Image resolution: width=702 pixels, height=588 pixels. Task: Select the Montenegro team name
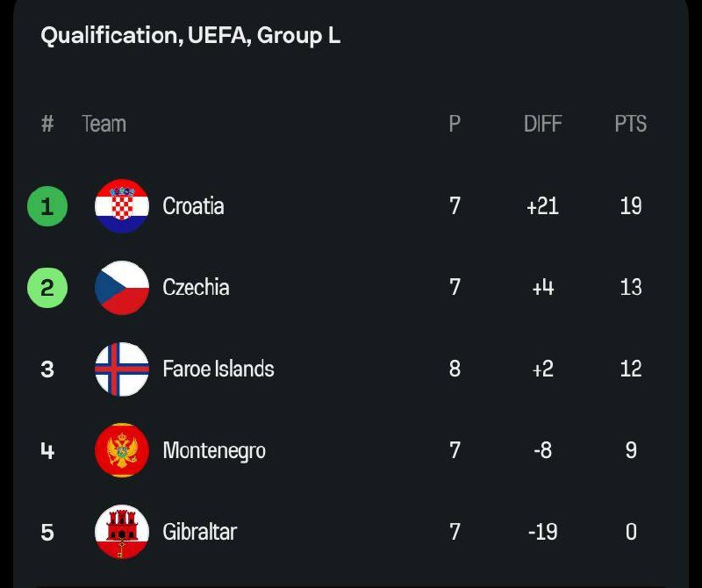pyautogui.click(x=214, y=451)
